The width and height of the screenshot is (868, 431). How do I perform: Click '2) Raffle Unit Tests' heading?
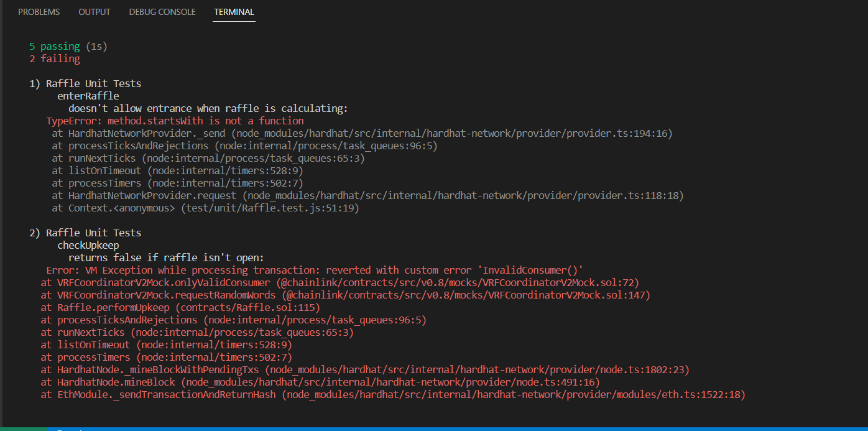85,233
